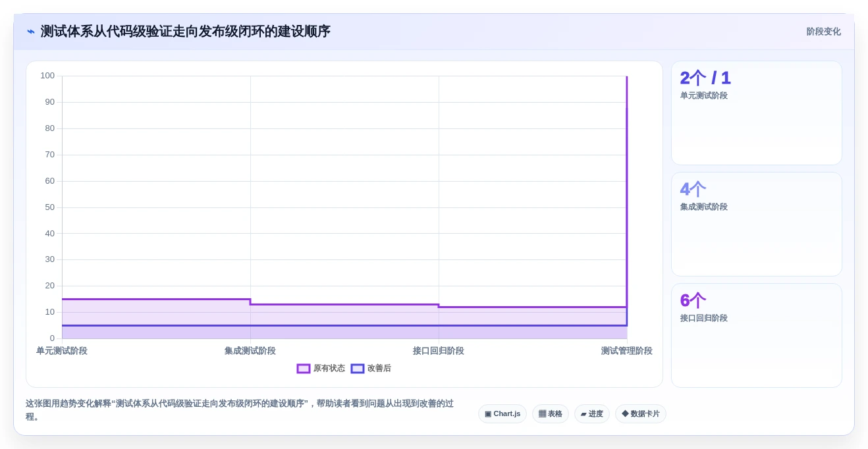The height and width of the screenshot is (449, 868).
Task: Toggle the 改善后 legend series
Action: click(371, 369)
